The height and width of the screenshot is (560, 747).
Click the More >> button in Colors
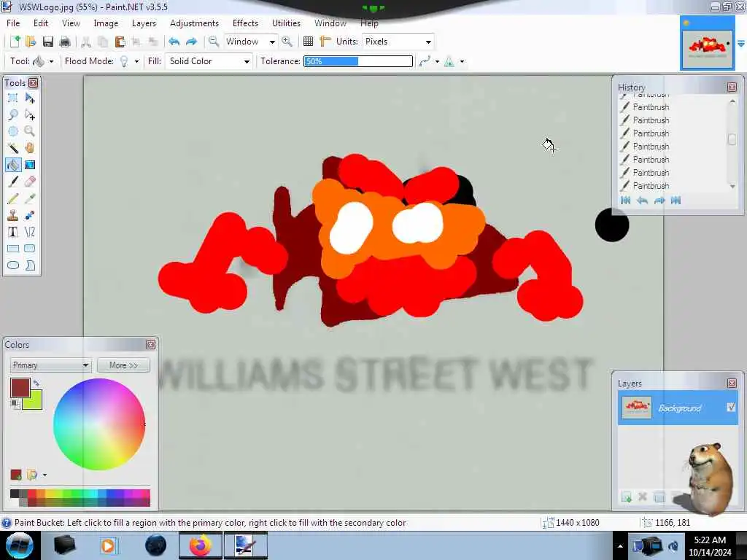pyautogui.click(x=123, y=365)
